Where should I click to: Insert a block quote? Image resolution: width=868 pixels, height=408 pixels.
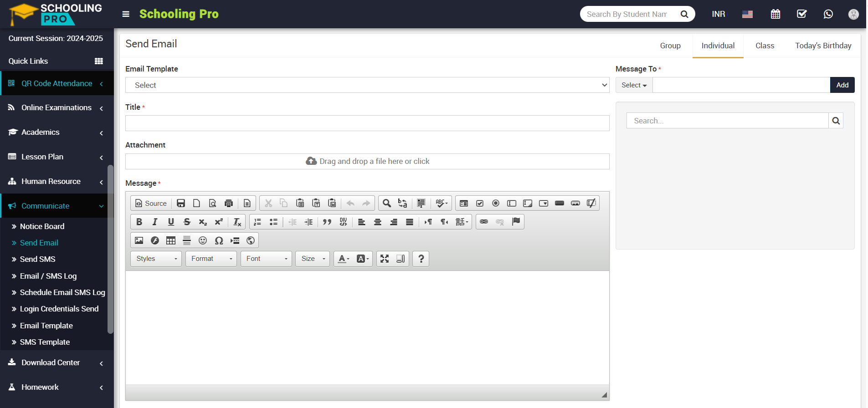pyautogui.click(x=327, y=222)
